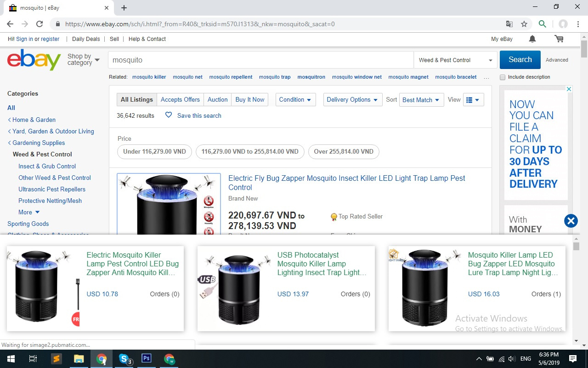Click the AdChoices icon on the right ad
Image resolution: width=588 pixels, height=368 pixels.
pos(569,89)
